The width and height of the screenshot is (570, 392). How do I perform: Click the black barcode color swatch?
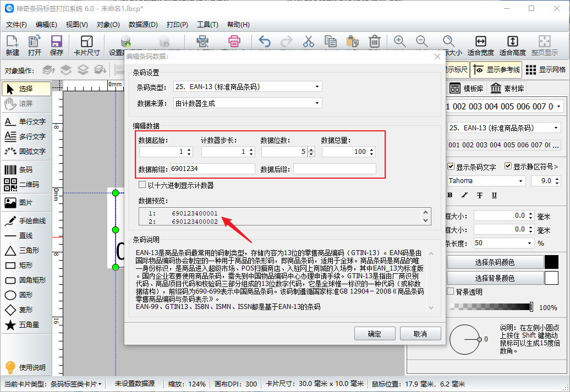(551, 262)
